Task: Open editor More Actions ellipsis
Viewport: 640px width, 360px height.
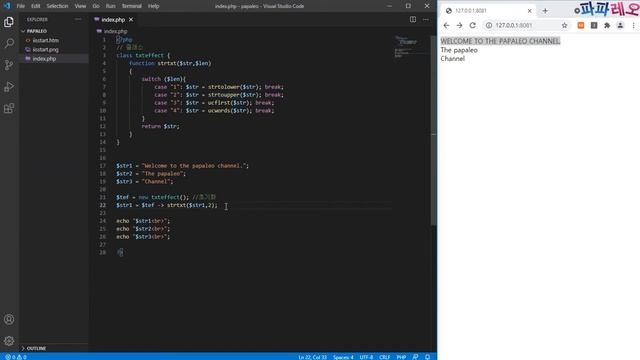Action: pyautogui.click(x=426, y=19)
